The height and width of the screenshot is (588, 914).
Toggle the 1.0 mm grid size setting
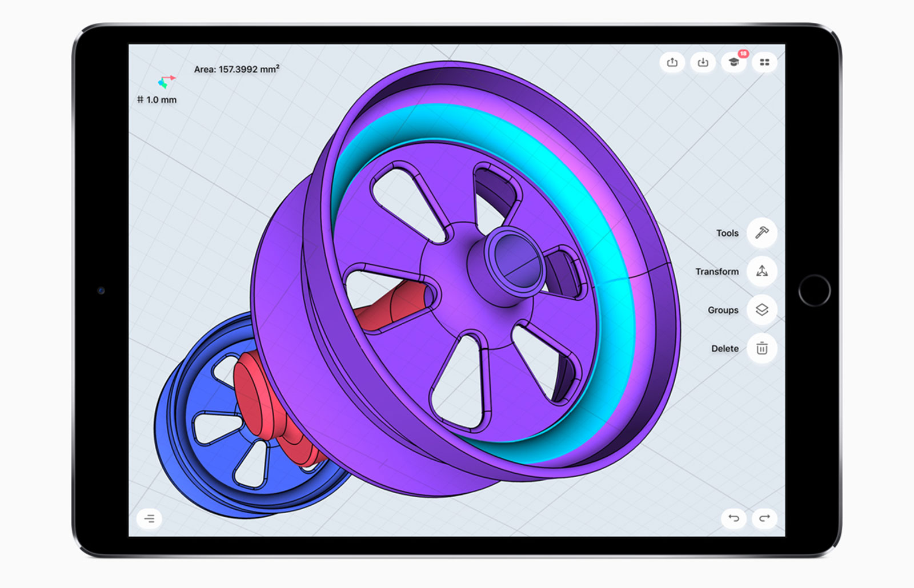(x=157, y=100)
